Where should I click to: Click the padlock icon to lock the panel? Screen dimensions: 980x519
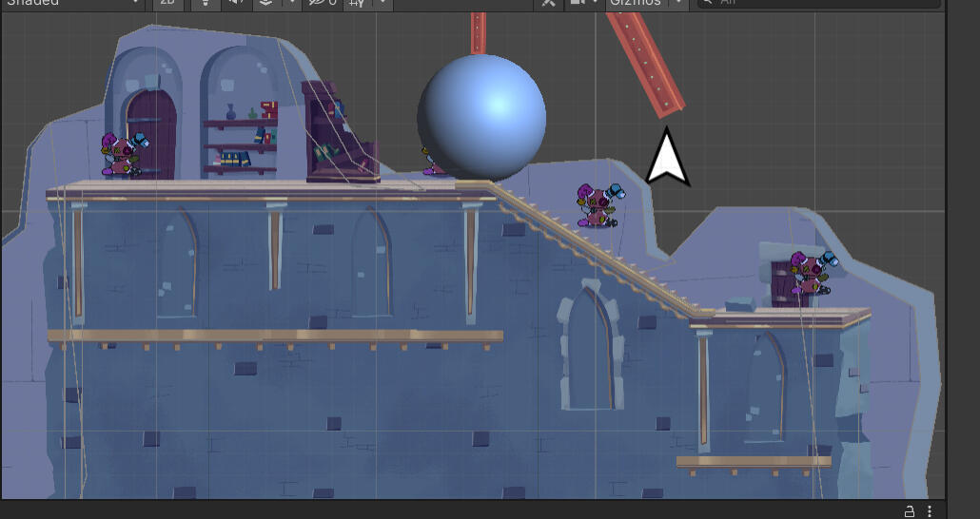[x=909, y=511]
